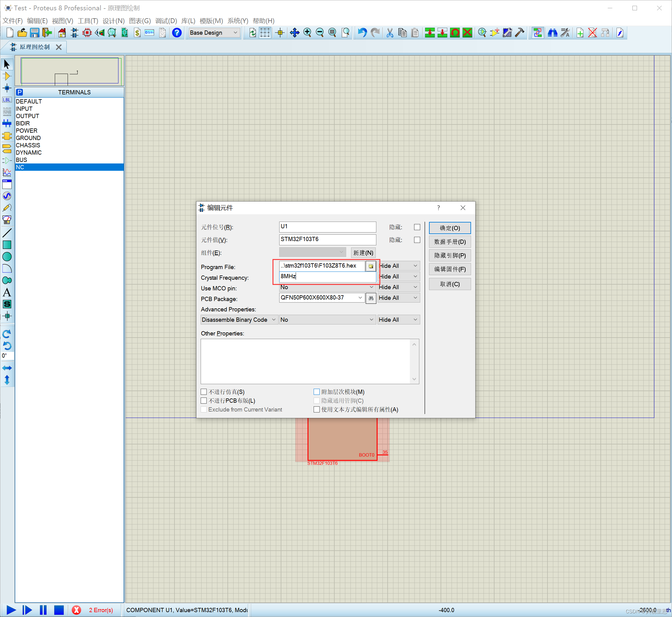Open the 工具(T) menu

tap(88, 21)
